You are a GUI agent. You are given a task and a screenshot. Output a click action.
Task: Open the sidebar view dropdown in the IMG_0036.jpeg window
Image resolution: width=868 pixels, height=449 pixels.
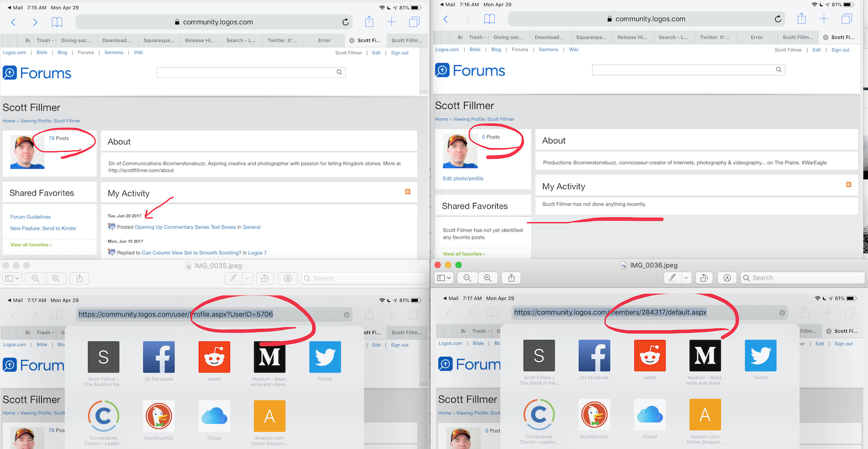tap(444, 278)
